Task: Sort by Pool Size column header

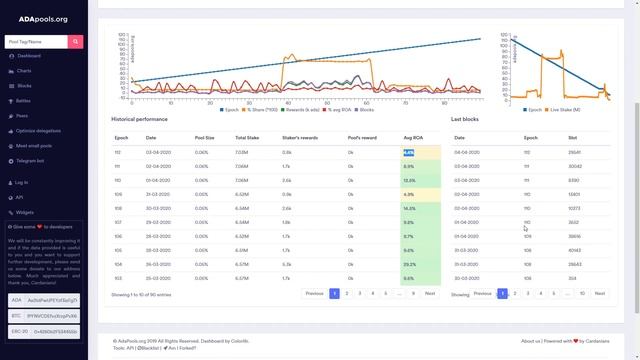Action: (204, 138)
